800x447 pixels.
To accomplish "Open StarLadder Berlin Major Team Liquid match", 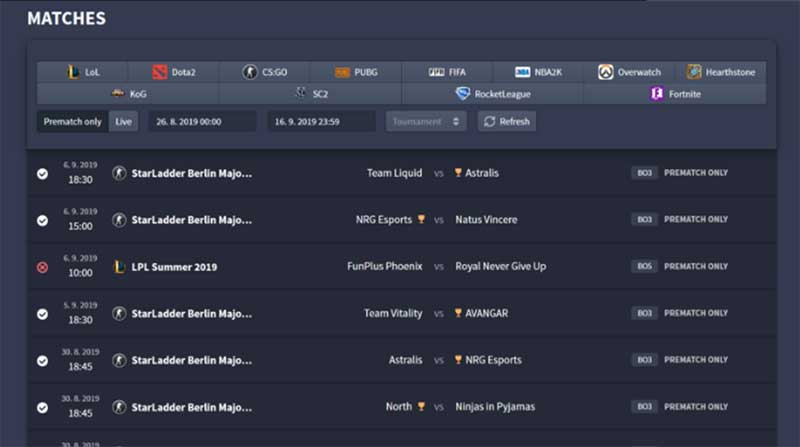I will pyautogui.click(x=192, y=173).
